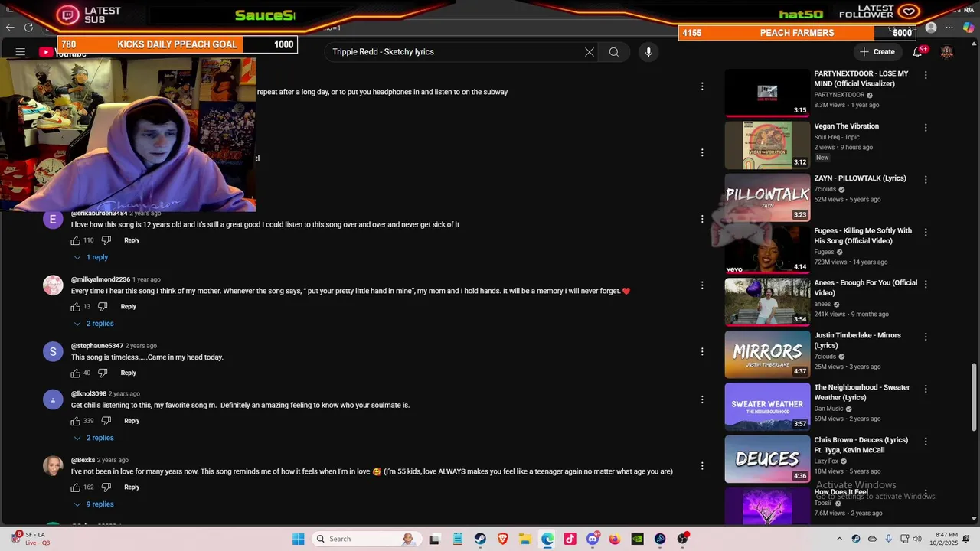
Task: Open the 7clouds channel under Mirrors
Action: (x=825, y=357)
